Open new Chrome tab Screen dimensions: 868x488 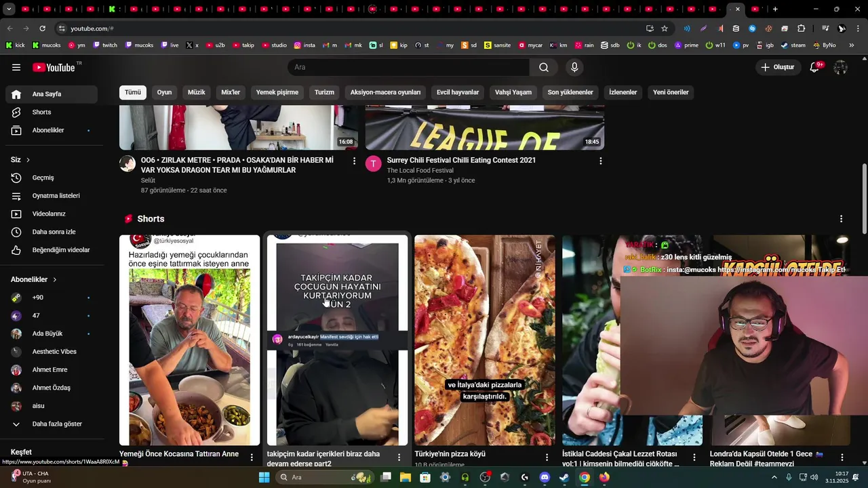pyautogui.click(x=775, y=9)
